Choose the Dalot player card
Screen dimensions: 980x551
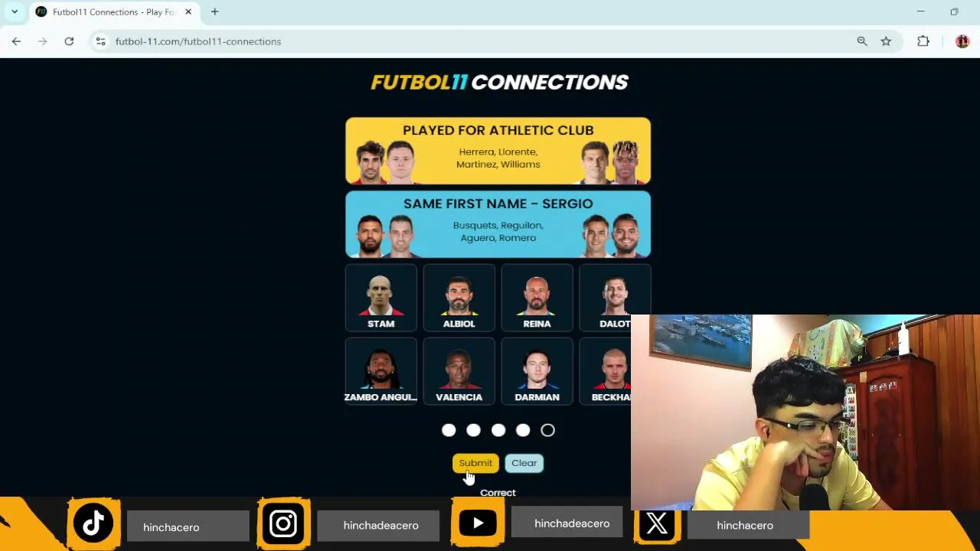click(615, 298)
